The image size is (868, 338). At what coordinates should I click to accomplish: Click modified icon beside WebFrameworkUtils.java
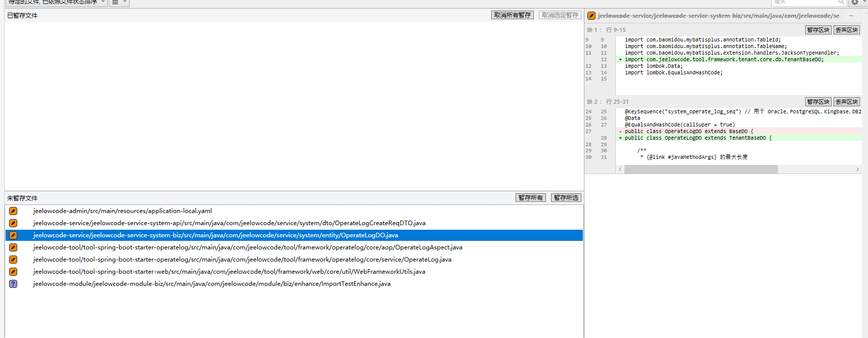13,272
